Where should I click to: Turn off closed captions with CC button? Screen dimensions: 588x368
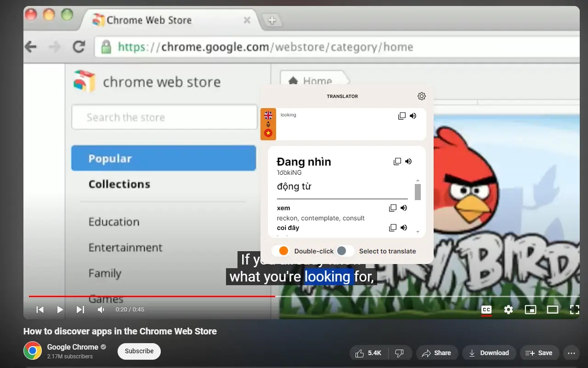coord(486,310)
